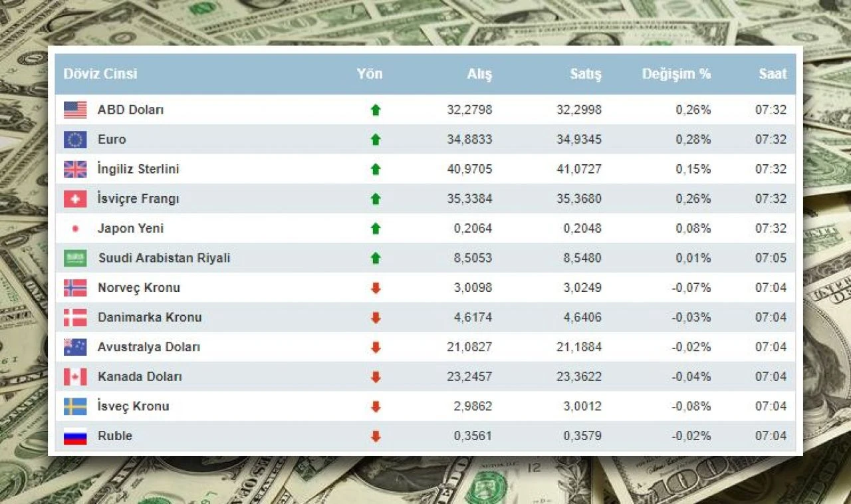This screenshot has height=504, width=851.
Task: Click the Canada flag beside Kanada Doları
Action: tap(76, 376)
